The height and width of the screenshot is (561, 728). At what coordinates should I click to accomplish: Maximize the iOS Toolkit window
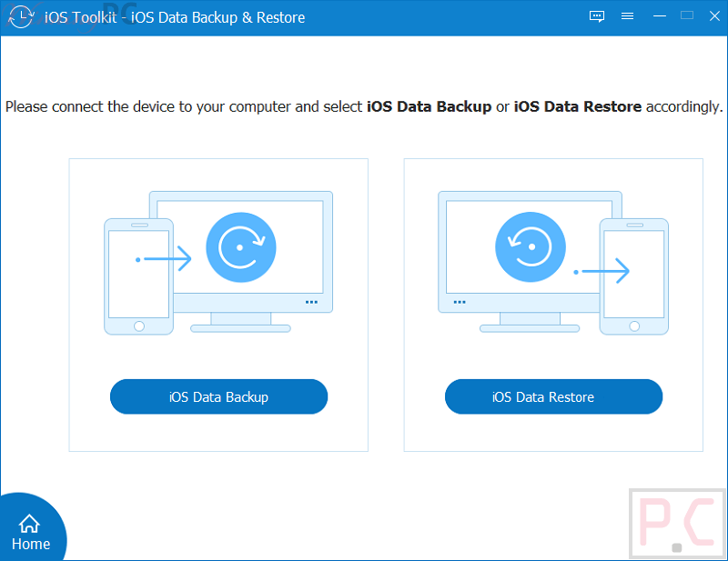(687, 15)
